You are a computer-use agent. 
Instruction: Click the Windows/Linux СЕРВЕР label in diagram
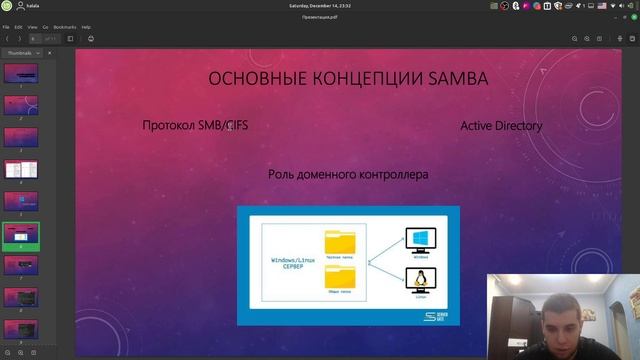pos(293,263)
